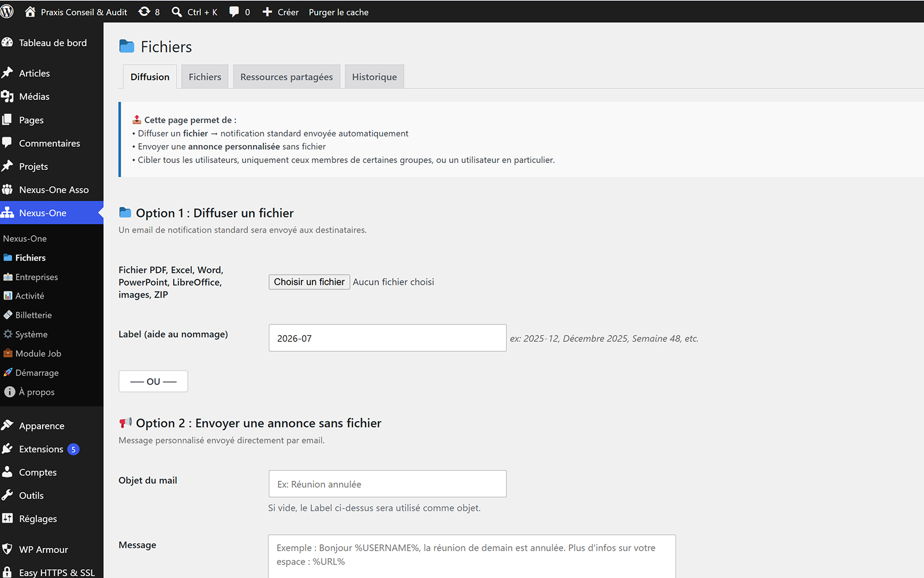Image resolution: width=924 pixels, height=578 pixels.
Task: Open the Ctrl + K search icon
Action: pyautogui.click(x=177, y=12)
